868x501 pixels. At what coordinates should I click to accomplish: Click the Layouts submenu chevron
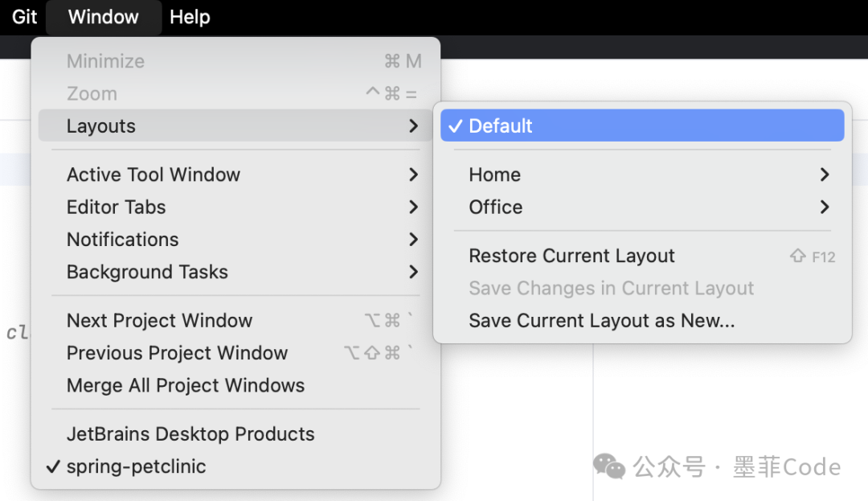click(x=413, y=126)
